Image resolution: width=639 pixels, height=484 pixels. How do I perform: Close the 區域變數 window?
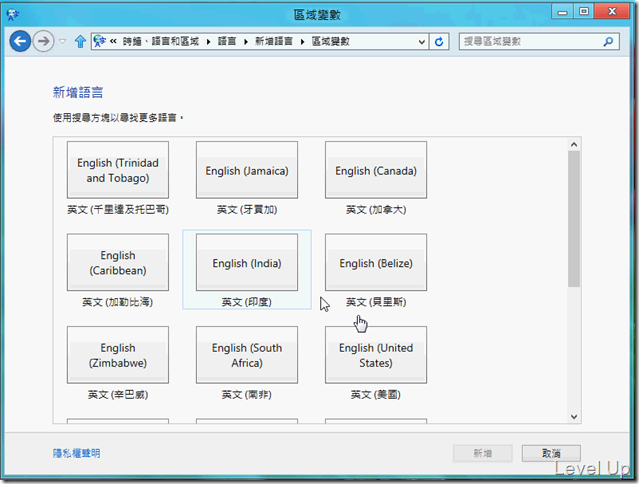click(612, 11)
